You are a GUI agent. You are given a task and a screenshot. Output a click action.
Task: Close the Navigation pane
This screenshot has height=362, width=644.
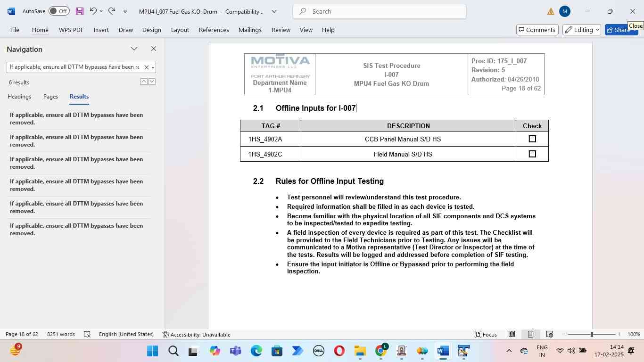click(153, 49)
